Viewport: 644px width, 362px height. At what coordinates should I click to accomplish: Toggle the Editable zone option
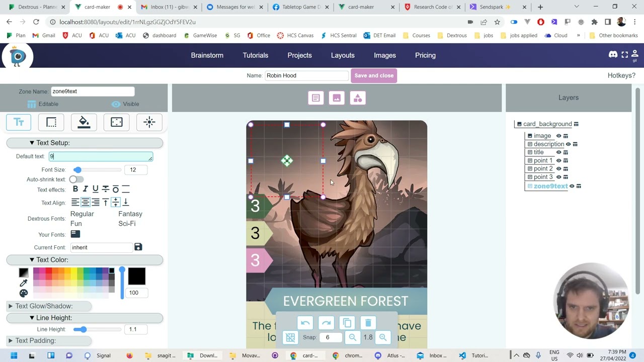click(43, 104)
